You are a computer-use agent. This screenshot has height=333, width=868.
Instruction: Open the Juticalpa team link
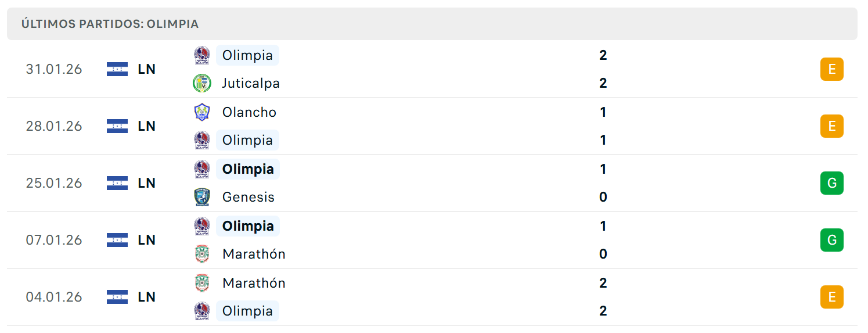[x=251, y=83]
